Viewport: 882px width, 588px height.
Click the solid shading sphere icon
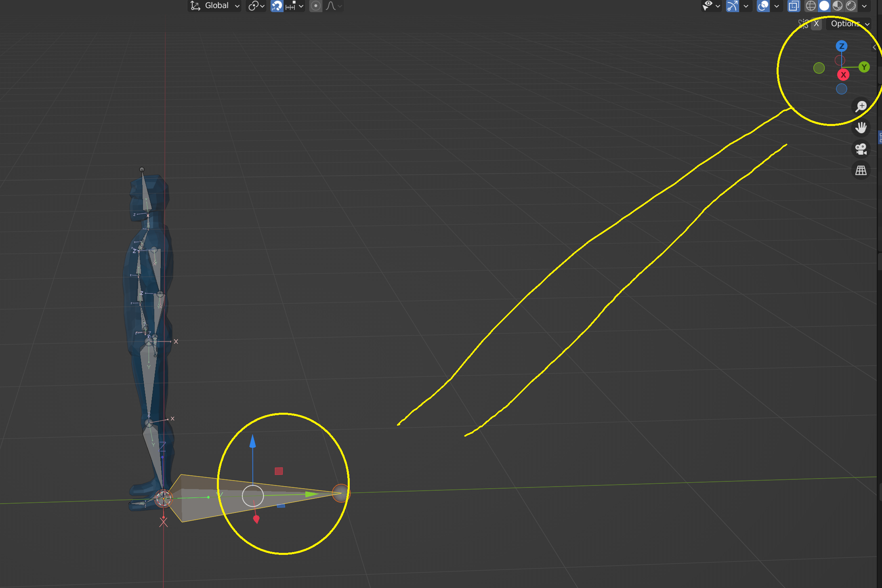[824, 6]
